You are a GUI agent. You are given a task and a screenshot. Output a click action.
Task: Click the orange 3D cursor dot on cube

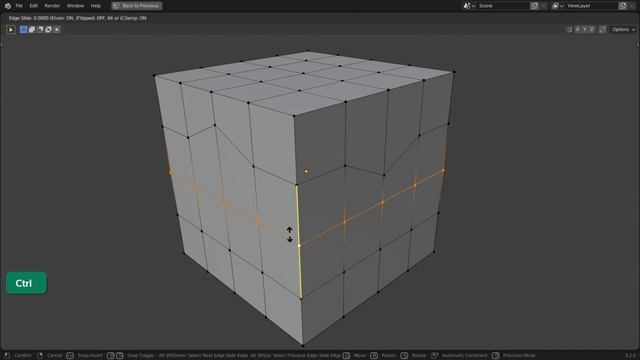tap(306, 171)
